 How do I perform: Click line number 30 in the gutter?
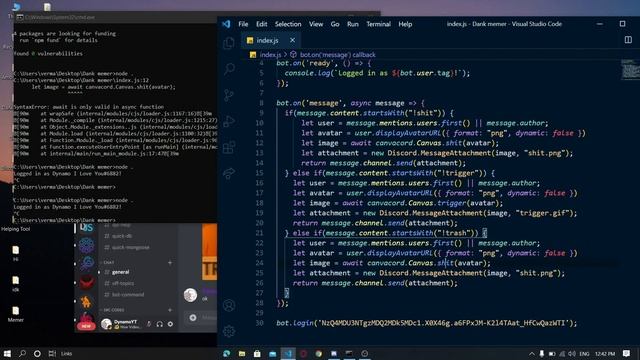(x=260, y=323)
